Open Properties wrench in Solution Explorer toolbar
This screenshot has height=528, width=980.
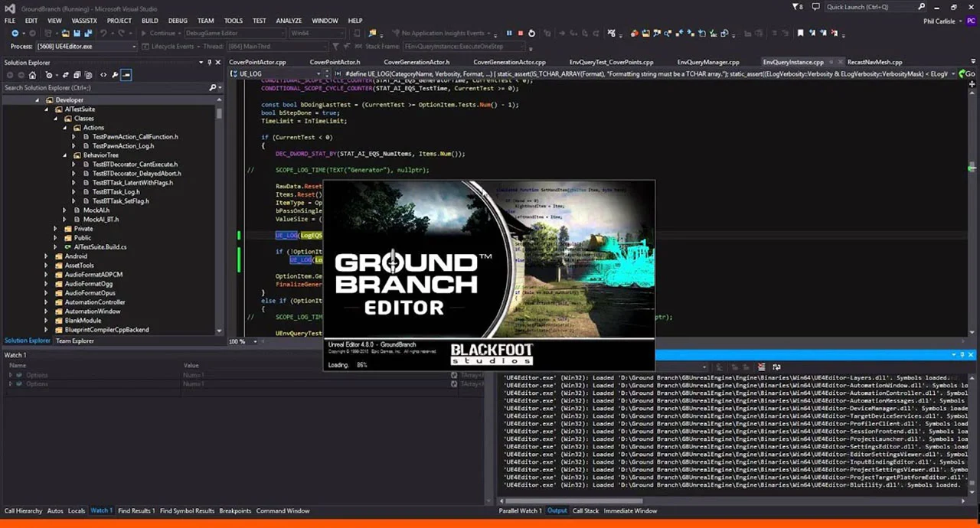point(115,75)
